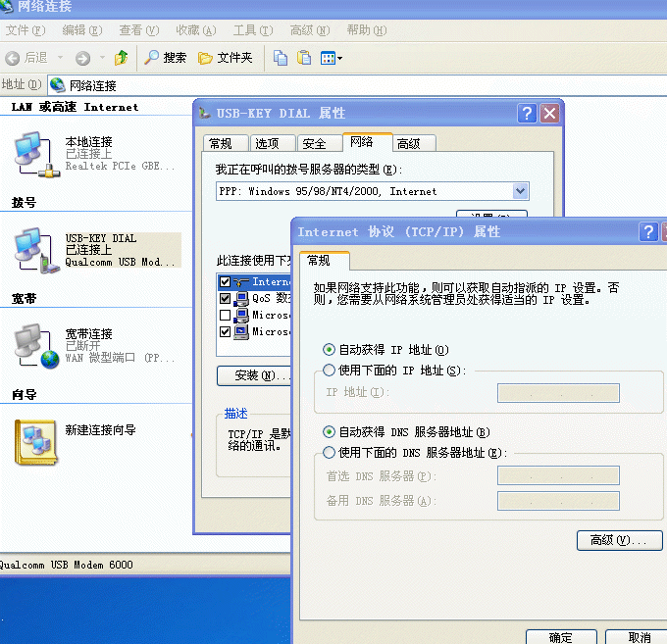Click the address bar 网络连接 globe icon
This screenshot has width=667, height=644.
pyautogui.click(x=58, y=85)
